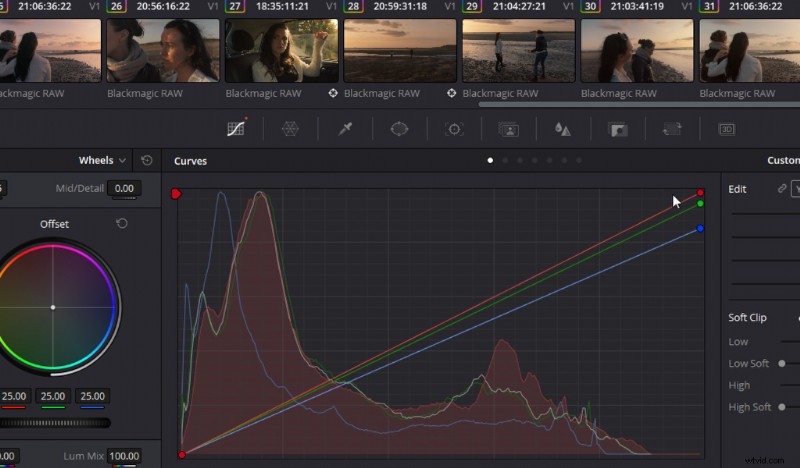This screenshot has width=800, height=468.
Task: Expand the Wheels mode dropdown
Action: point(103,160)
